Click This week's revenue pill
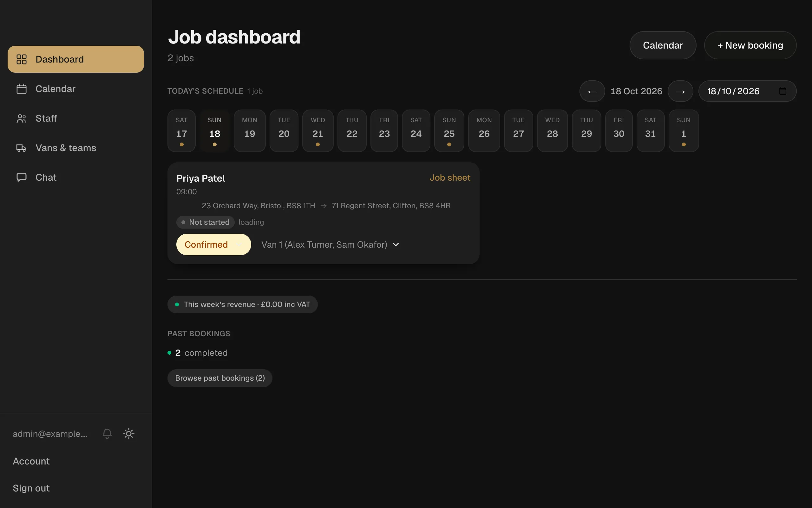812x508 pixels. tap(242, 304)
